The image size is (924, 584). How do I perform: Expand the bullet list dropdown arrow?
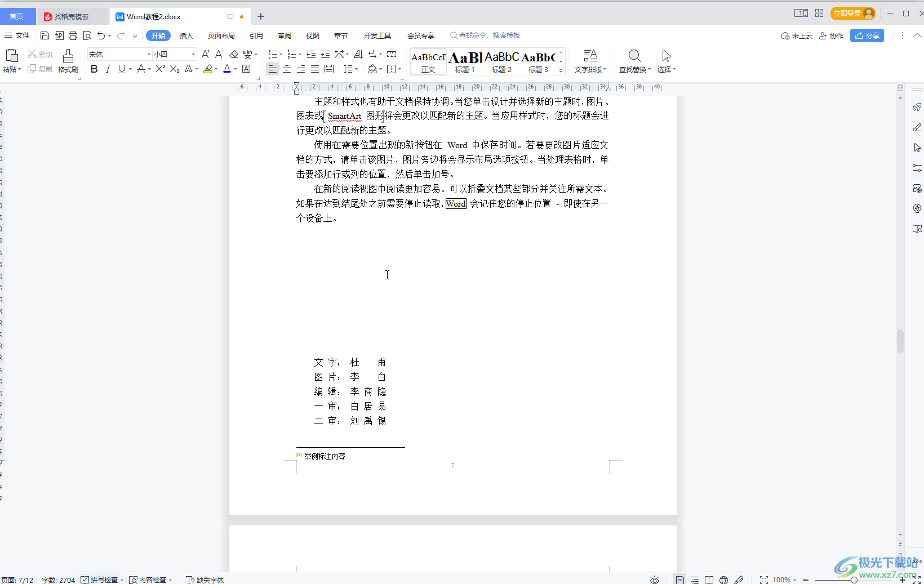point(281,55)
